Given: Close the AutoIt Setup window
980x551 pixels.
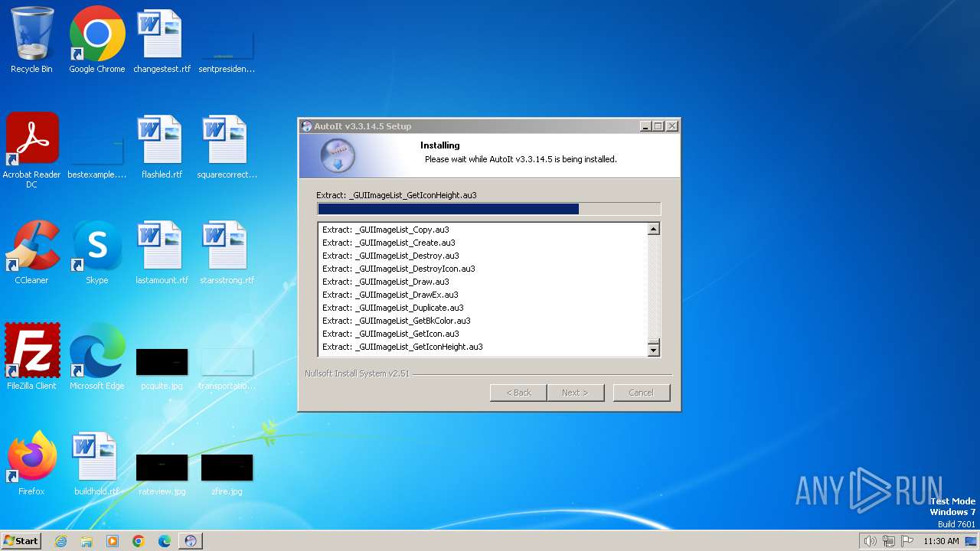Looking at the screenshot, I should point(672,126).
